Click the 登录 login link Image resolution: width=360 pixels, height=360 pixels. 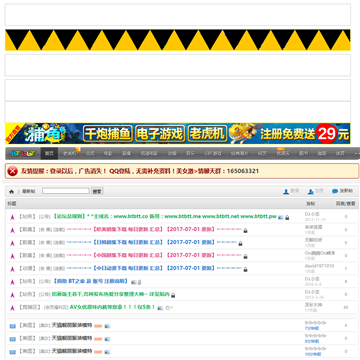(295, 191)
